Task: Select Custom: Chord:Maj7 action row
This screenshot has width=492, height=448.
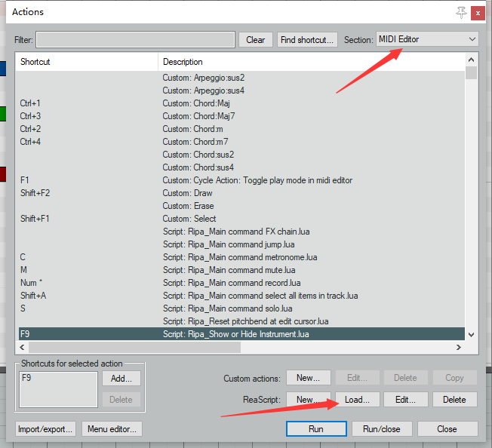Action: click(241, 116)
